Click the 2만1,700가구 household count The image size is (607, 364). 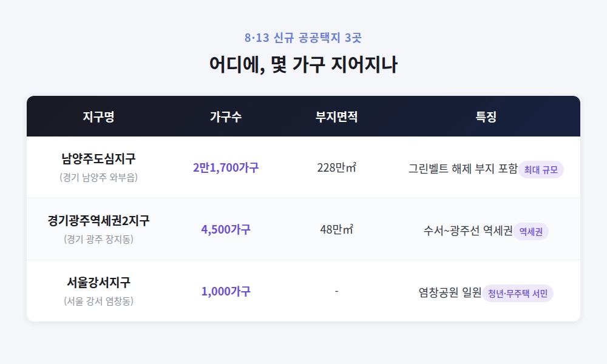point(226,167)
